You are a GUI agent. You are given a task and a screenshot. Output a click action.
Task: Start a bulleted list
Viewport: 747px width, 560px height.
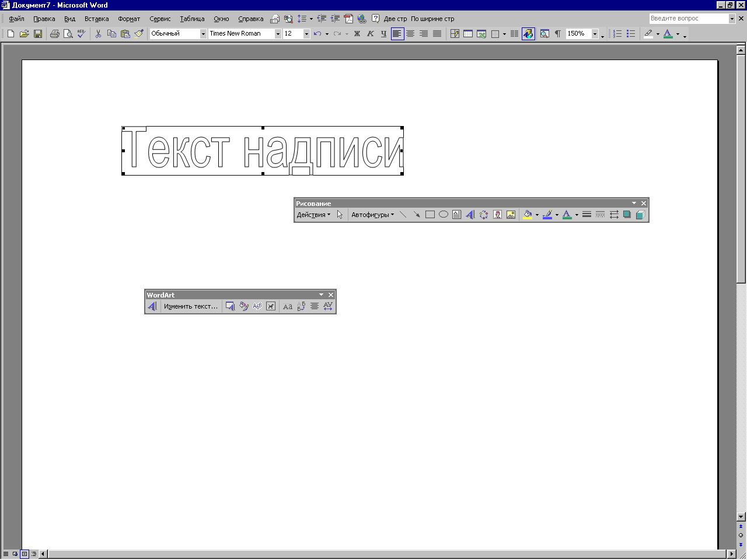pyautogui.click(x=631, y=34)
